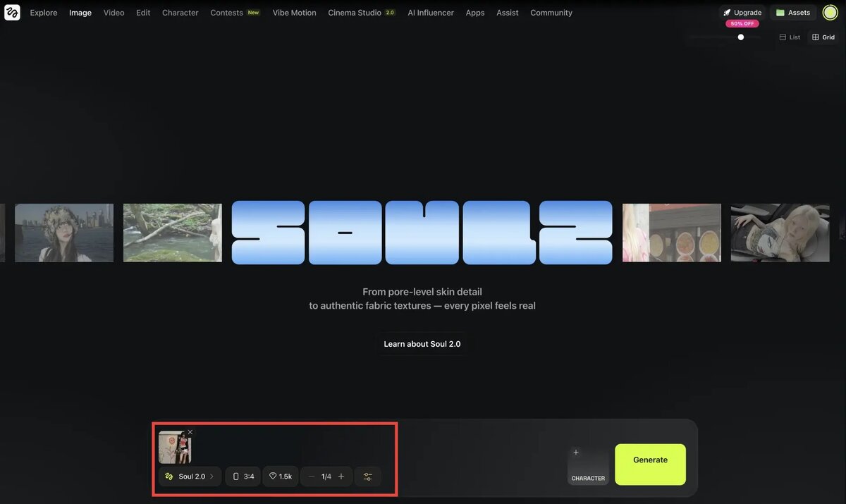Open the Video section

[x=114, y=13]
